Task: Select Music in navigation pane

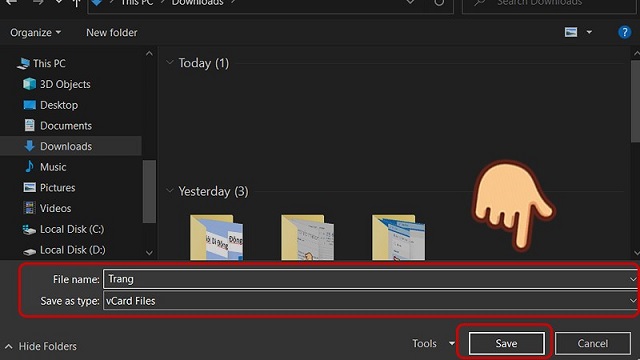Action: click(53, 167)
